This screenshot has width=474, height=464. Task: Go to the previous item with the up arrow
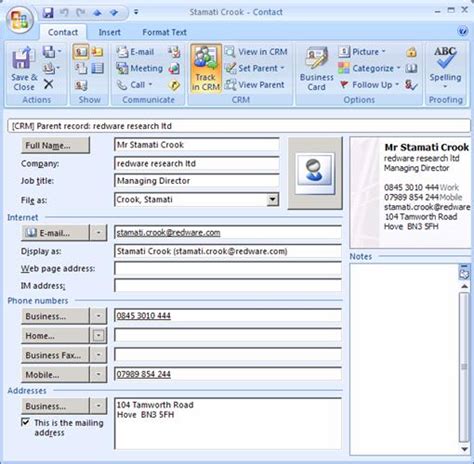coord(97,13)
